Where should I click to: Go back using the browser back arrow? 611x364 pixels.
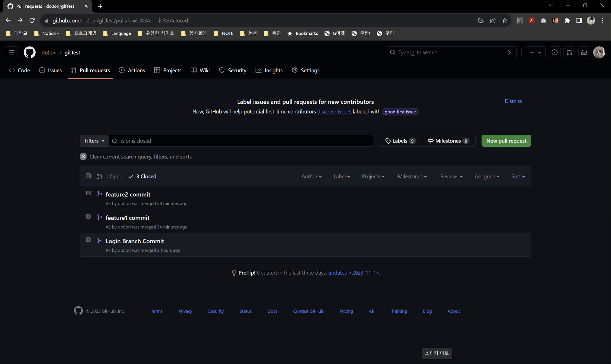(x=8, y=20)
